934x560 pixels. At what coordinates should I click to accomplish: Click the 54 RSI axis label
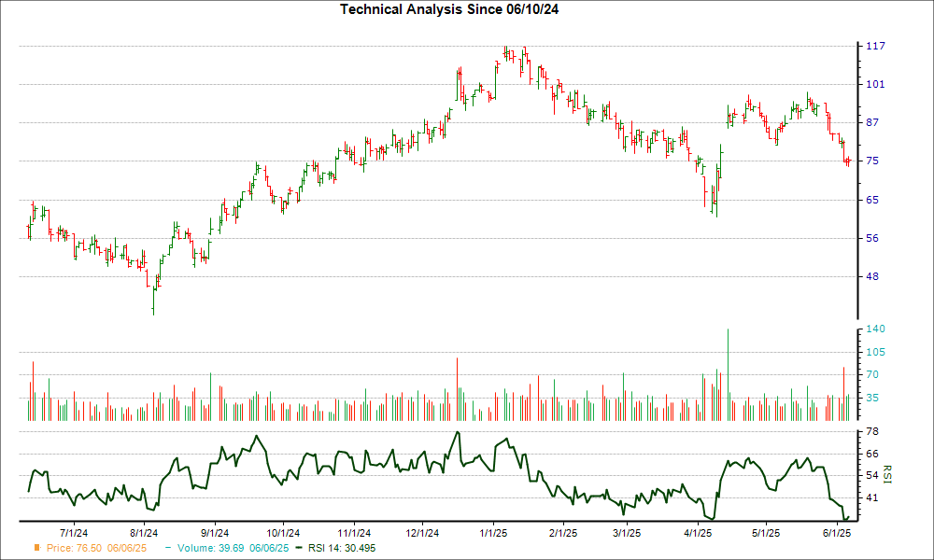click(872, 475)
